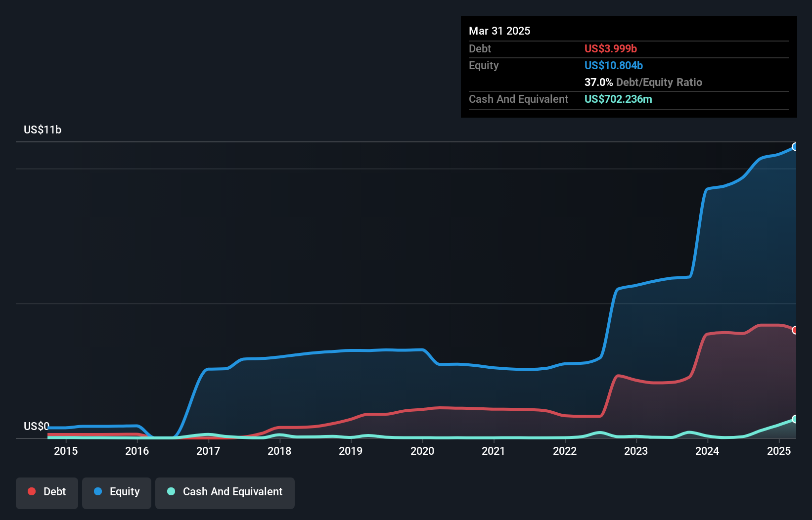Click the US$10.804b equity value
Viewport: 812px width, 520px height.
[614, 65]
